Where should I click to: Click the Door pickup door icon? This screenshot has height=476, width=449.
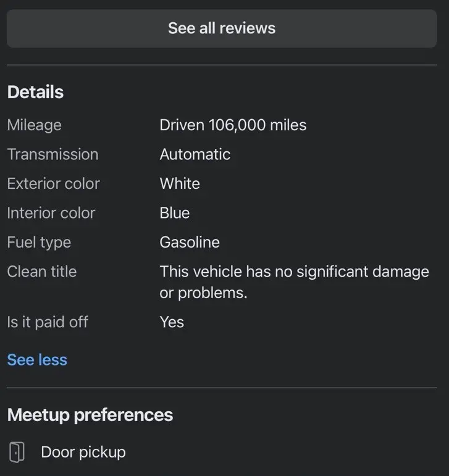[17, 452]
